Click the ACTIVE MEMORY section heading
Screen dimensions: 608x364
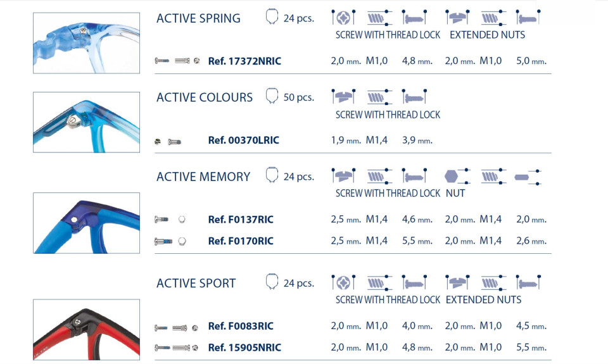(203, 177)
